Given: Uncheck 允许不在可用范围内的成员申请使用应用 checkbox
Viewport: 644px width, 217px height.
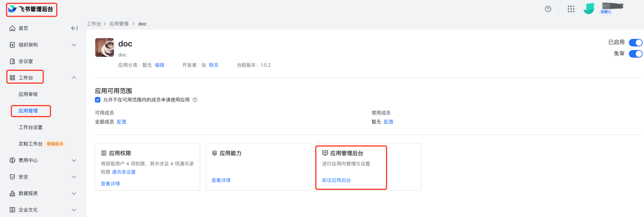Looking at the screenshot, I should [x=98, y=100].
